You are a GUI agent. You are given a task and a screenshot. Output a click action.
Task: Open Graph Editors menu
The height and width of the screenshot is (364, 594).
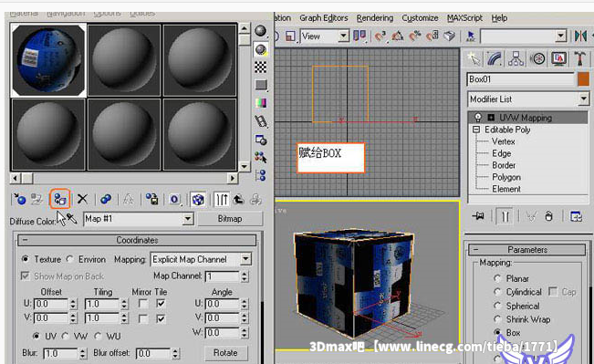(324, 18)
